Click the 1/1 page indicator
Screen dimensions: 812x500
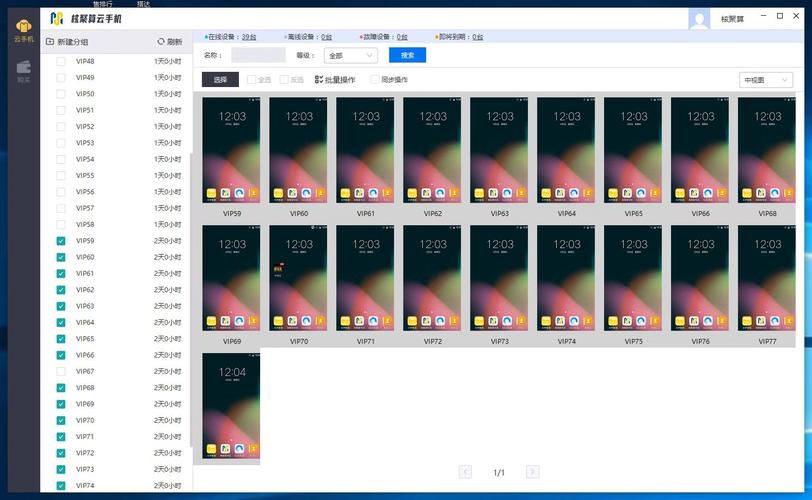[x=499, y=472]
